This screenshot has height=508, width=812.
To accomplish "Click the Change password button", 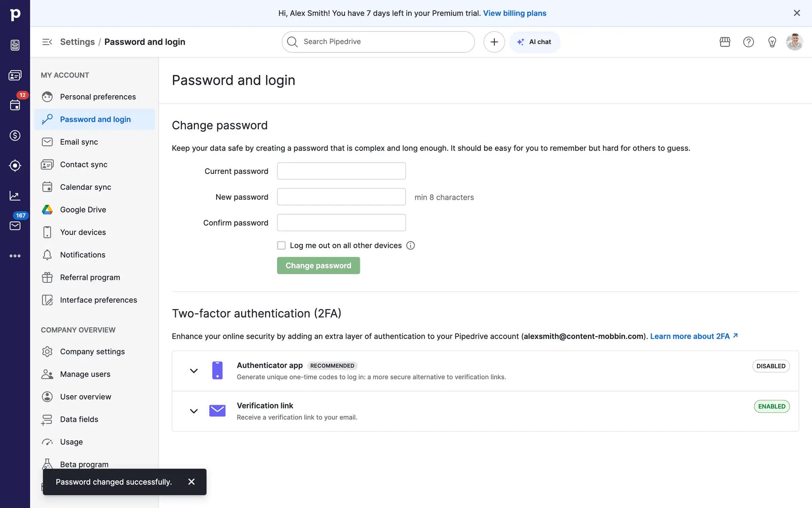I will [x=318, y=265].
